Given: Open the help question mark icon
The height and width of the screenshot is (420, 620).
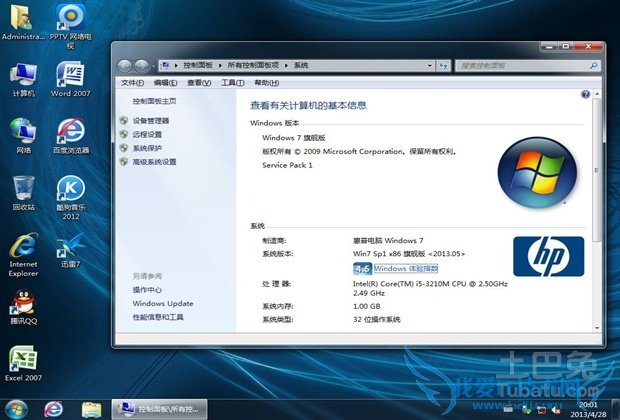Looking at the screenshot, I should tap(585, 94).
